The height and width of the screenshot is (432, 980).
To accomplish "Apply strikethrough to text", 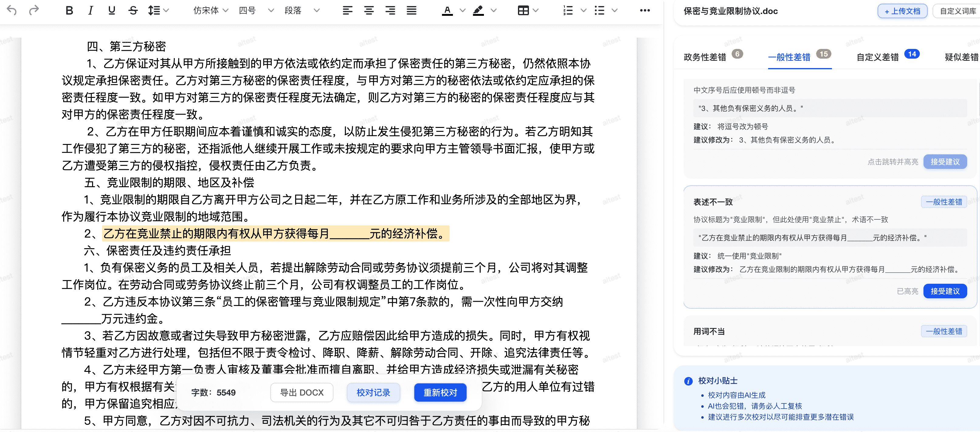I will point(133,10).
